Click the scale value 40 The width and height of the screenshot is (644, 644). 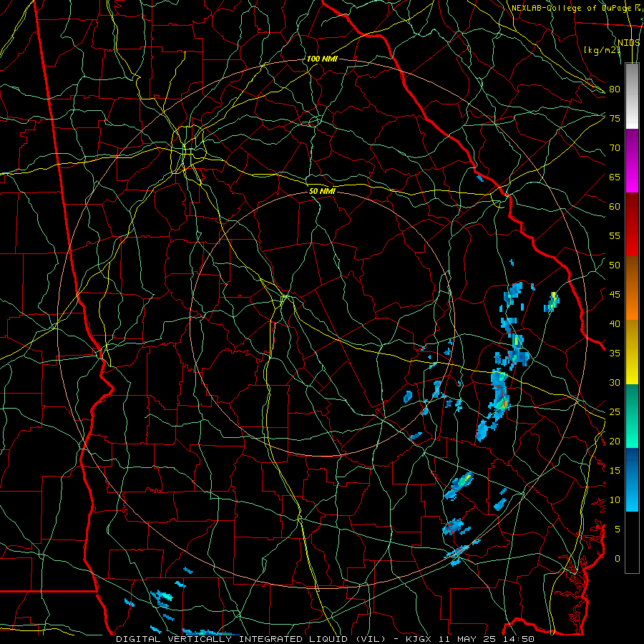(x=615, y=323)
